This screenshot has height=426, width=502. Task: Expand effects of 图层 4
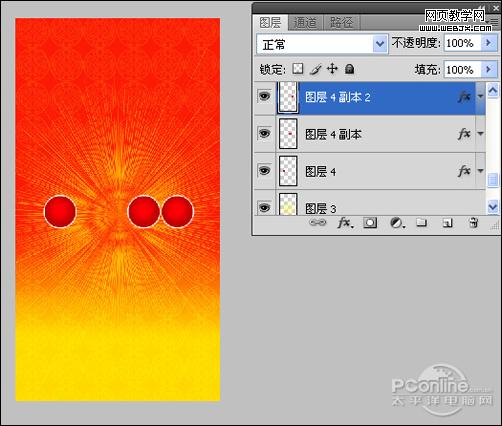[480, 171]
